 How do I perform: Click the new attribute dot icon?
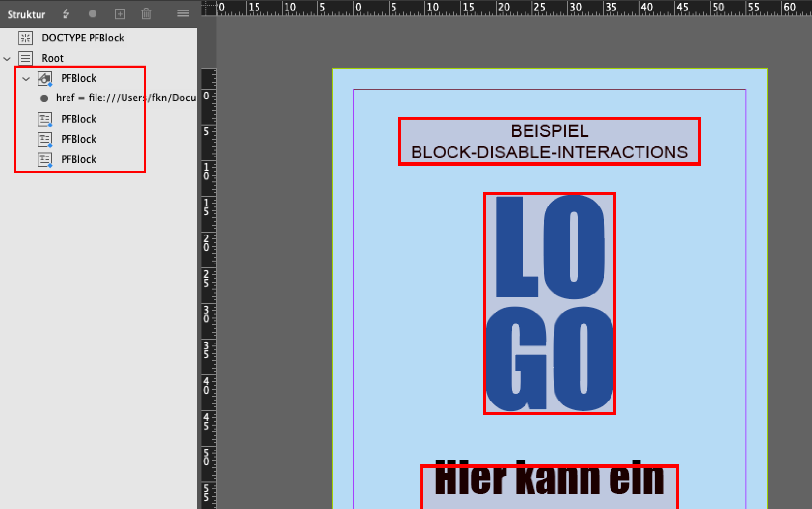93,13
